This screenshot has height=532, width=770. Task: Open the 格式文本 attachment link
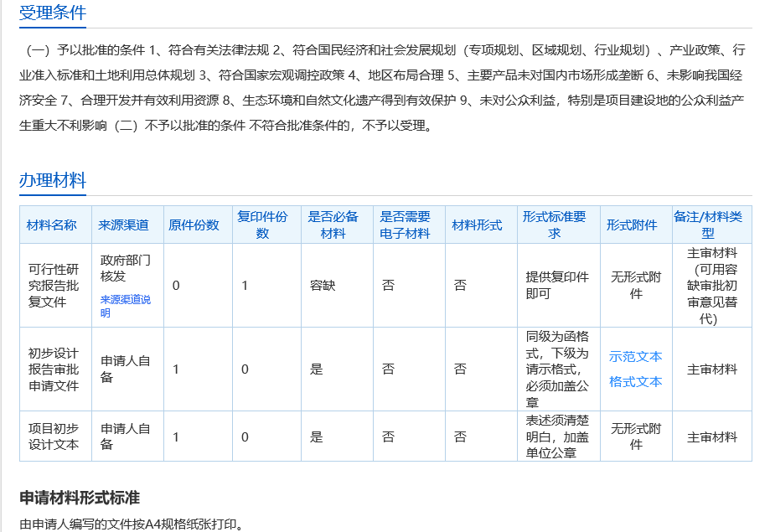click(x=635, y=381)
